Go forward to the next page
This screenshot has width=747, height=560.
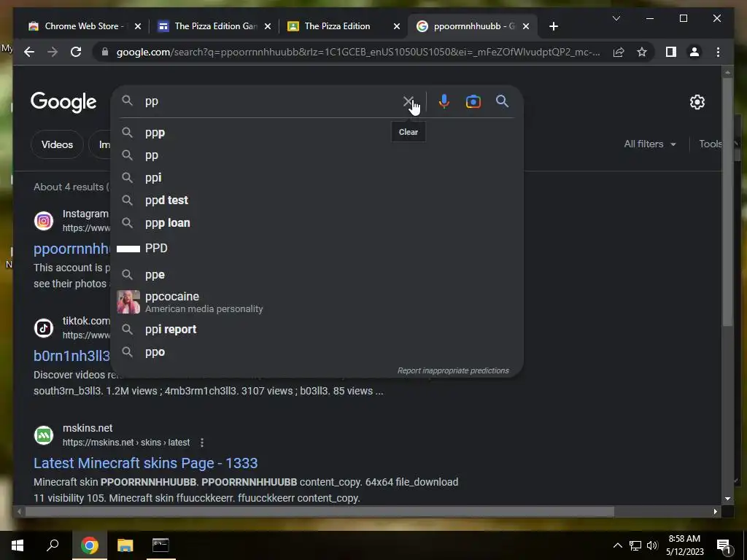[x=53, y=52]
